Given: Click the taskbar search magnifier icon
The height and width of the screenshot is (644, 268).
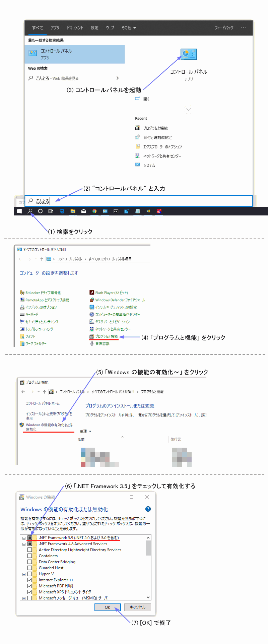Looking at the screenshot, I should click(x=30, y=211).
